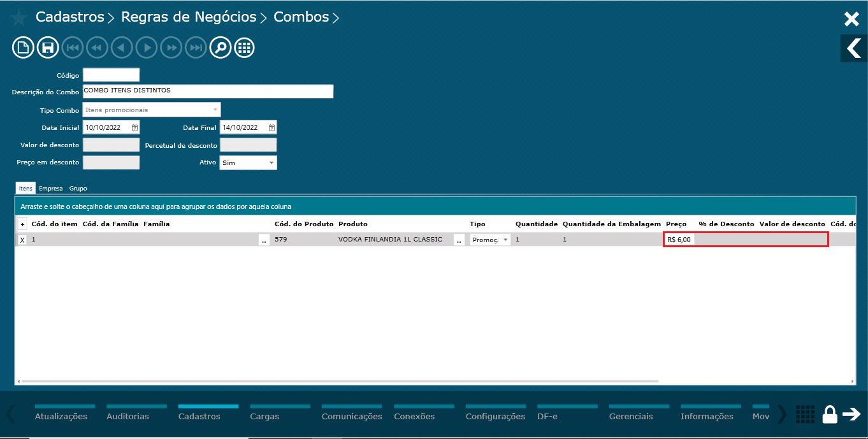Viewport: 868px width, 439px height.
Task: Go to first record button
Action: (x=73, y=48)
